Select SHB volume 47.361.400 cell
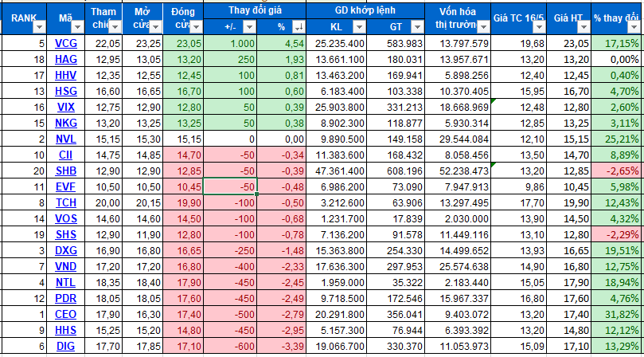 coord(337,171)
